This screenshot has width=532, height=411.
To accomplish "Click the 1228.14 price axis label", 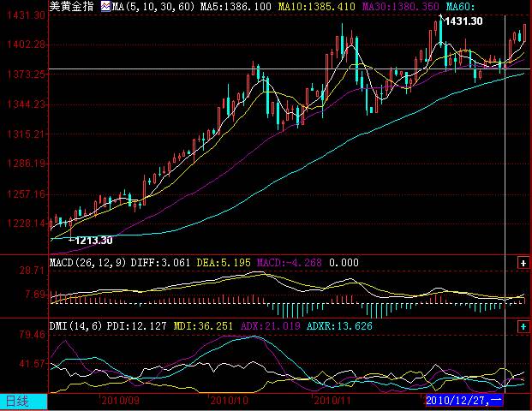I will [x=27, y=223].
